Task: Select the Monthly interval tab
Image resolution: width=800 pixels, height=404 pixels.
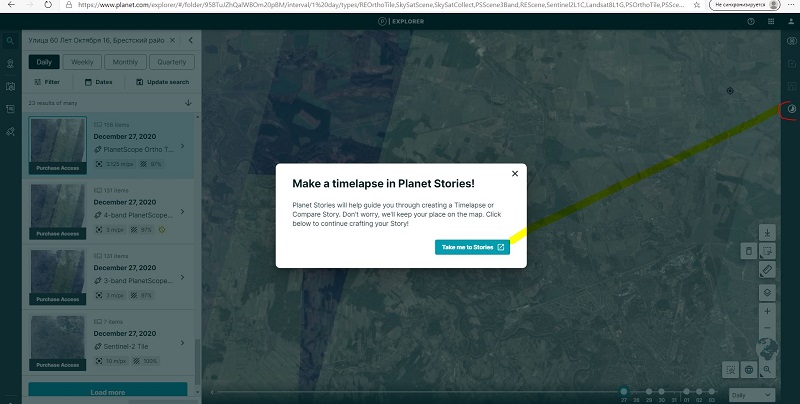Action: click(125, 62)
